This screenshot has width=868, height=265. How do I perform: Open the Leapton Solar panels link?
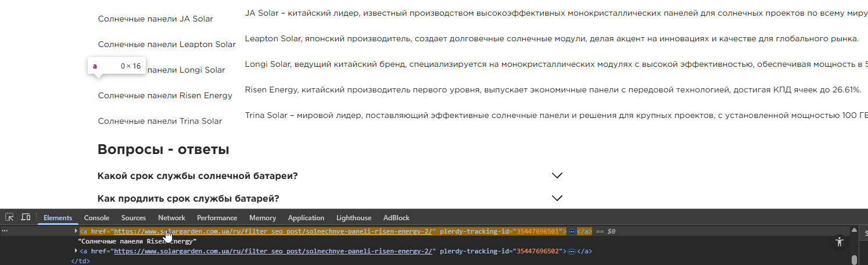[x=167, y=44]
